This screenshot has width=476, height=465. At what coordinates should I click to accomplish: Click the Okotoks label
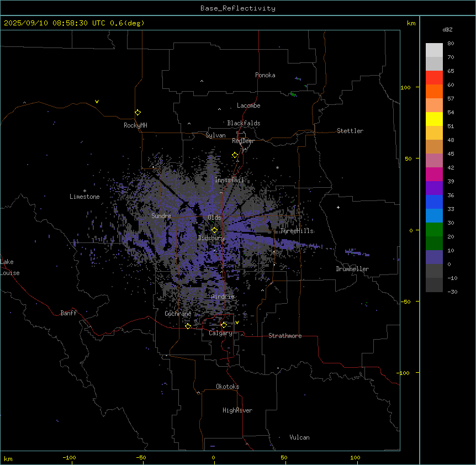tap(228, 387)
